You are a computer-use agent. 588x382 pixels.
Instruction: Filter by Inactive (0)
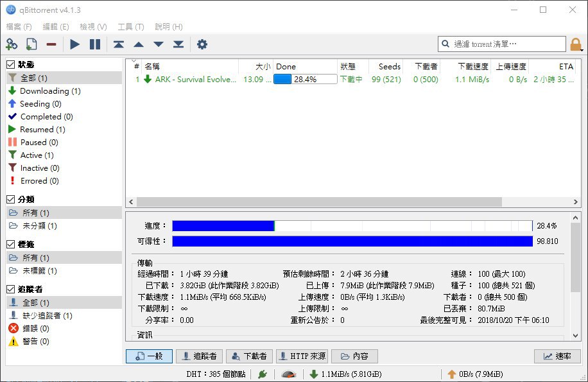click(x=64, y=168)
